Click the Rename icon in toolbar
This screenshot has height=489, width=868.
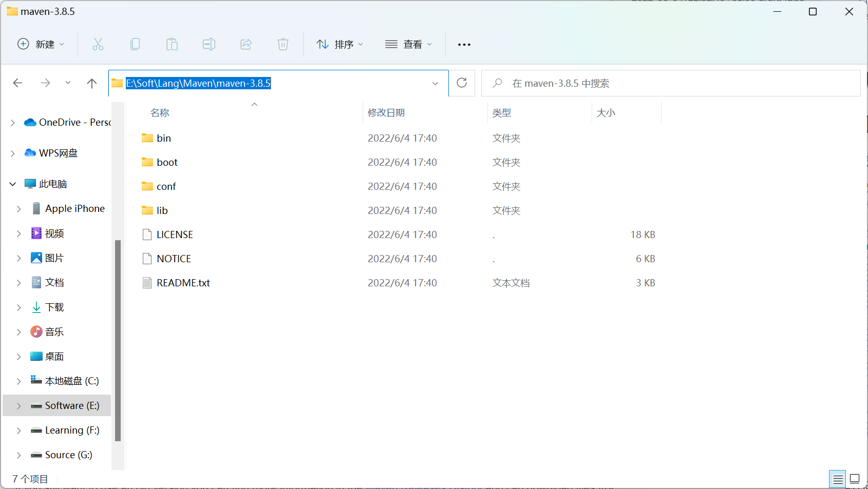pyautogui.click(x=209, y=45)
